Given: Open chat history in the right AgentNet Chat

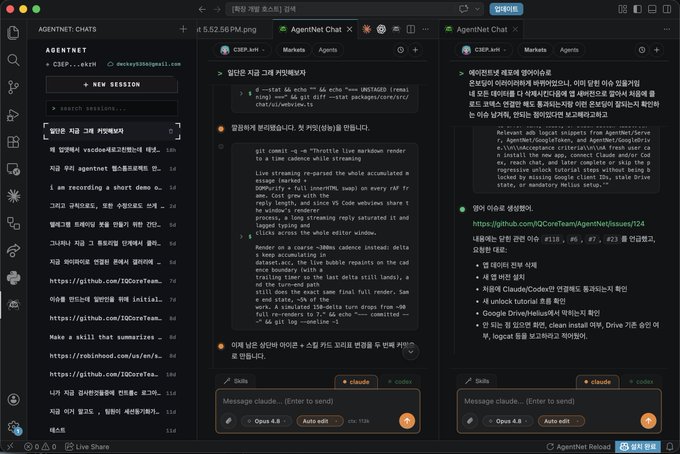Looking at the screenshot, I should [x=642, y=50].
